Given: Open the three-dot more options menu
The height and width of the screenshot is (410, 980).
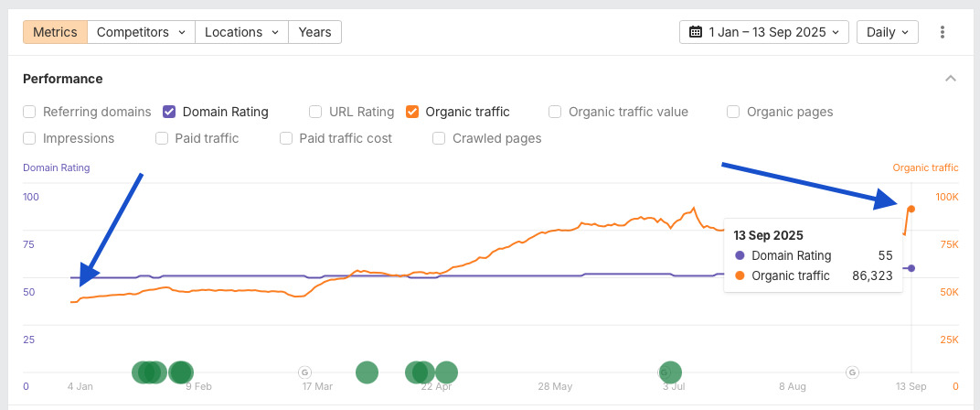Looking at the screenshot, I should (943, 32).
